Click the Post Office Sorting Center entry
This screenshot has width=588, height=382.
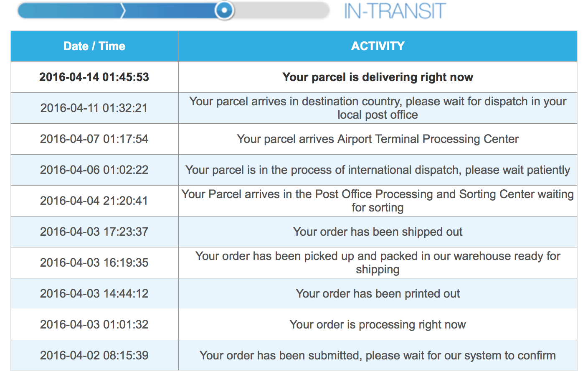[378, 201]
